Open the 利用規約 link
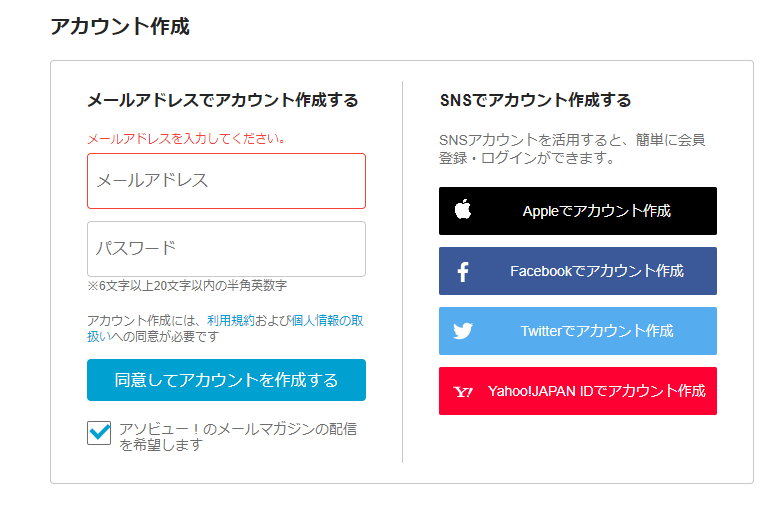Image resolution: width=771 pixels, height=510 pixels. (x=230, y=321)
